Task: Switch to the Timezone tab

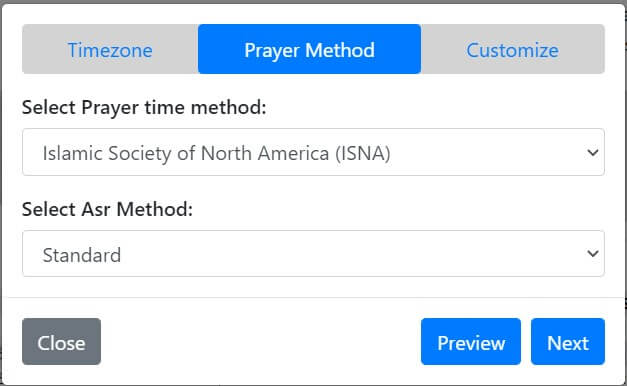Action: coord(110,49)
